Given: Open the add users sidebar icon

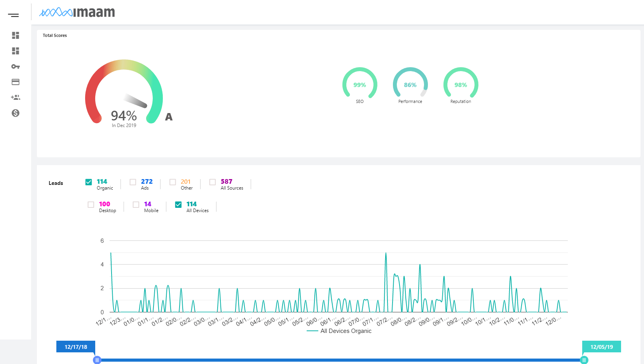Looking at the screenshot, I should pyautogui.click(x=16, y=98).
